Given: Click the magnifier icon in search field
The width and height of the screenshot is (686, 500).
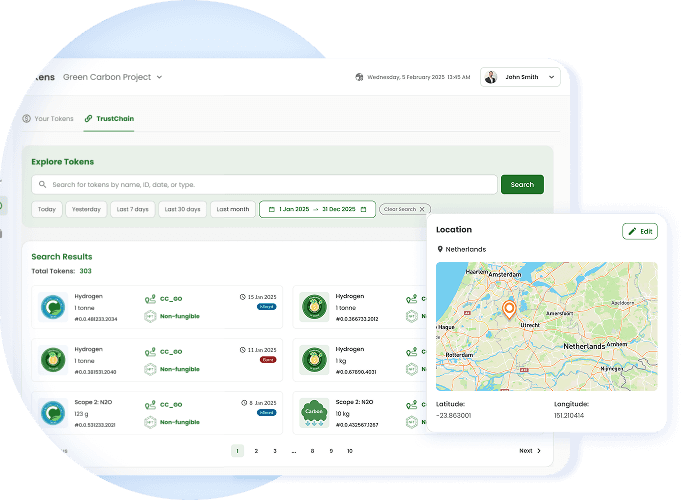Looking at the screenshot, I should click(42, 185).
